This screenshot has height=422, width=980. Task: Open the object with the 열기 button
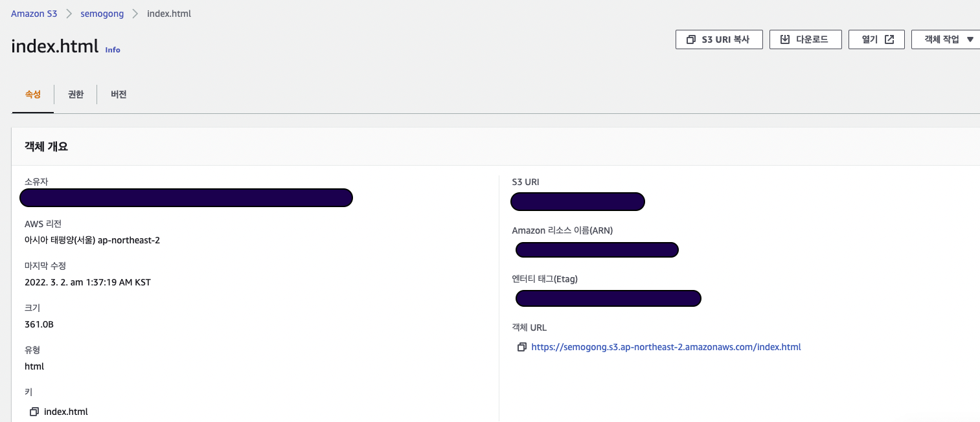coord(876,39)
